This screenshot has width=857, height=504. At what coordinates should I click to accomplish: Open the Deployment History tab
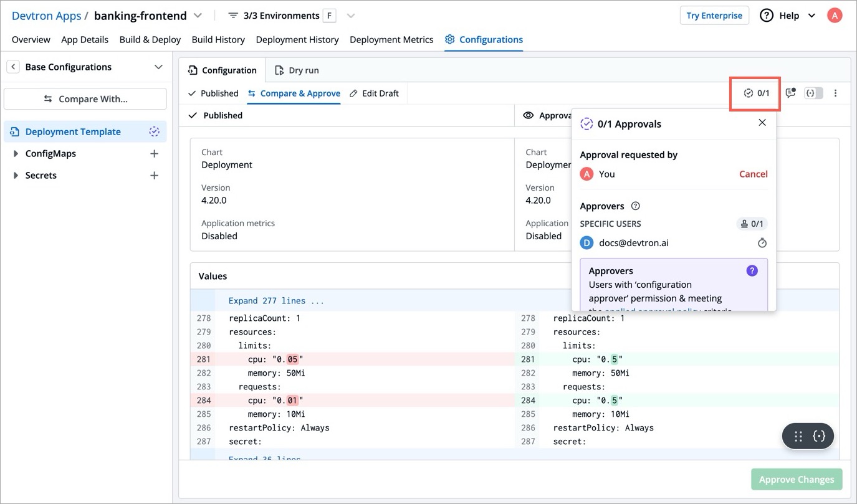297,40
